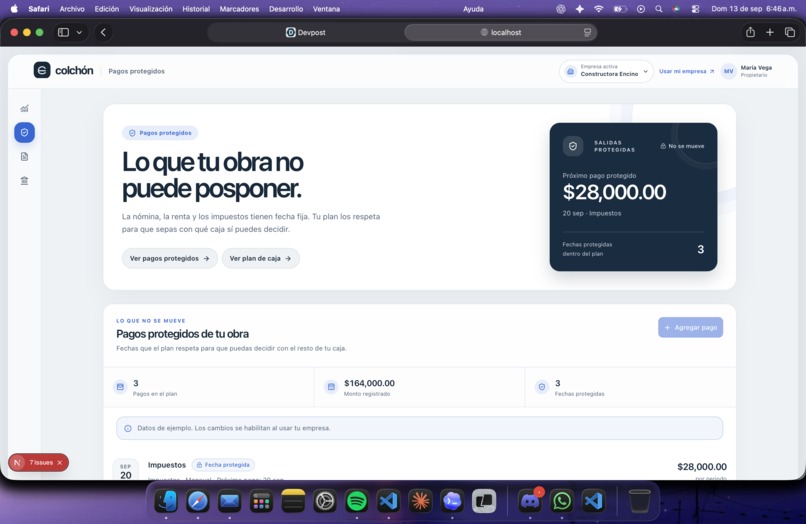The width and height of the screenshot is (806, 524).
Task: Click Ver plan de caja button
Action: coord(261,258)
